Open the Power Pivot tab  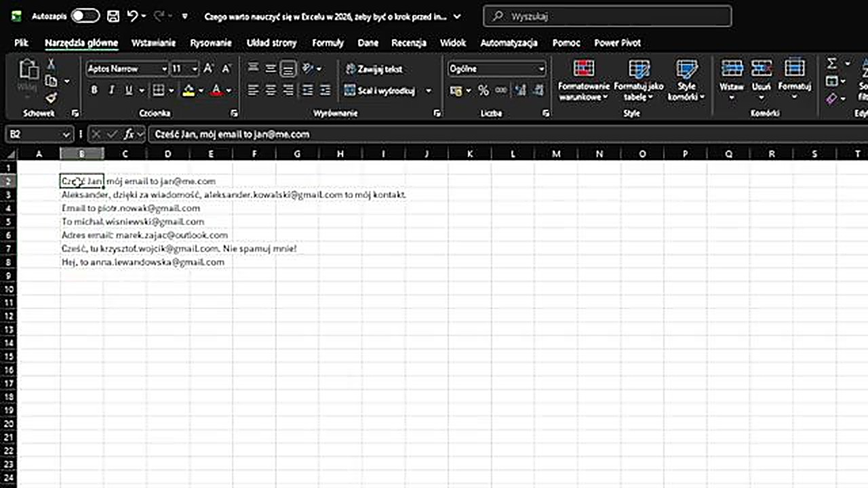(617, 43)
